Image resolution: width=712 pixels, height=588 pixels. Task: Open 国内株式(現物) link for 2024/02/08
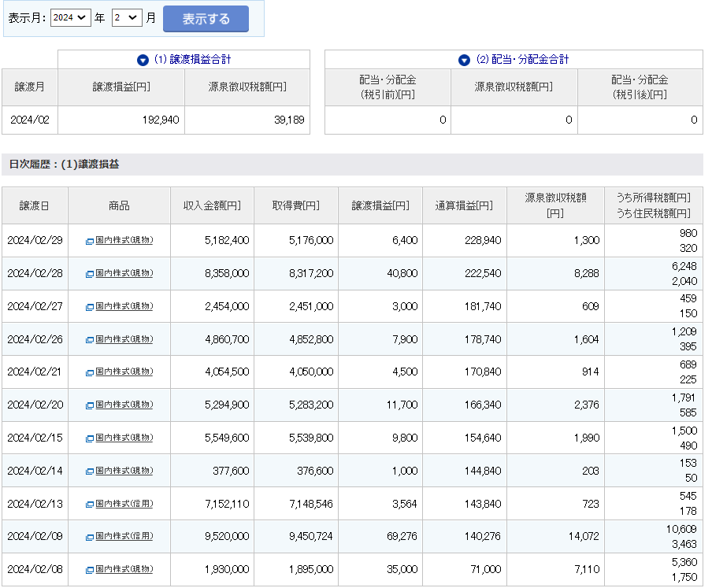click(x=124, y=569)
